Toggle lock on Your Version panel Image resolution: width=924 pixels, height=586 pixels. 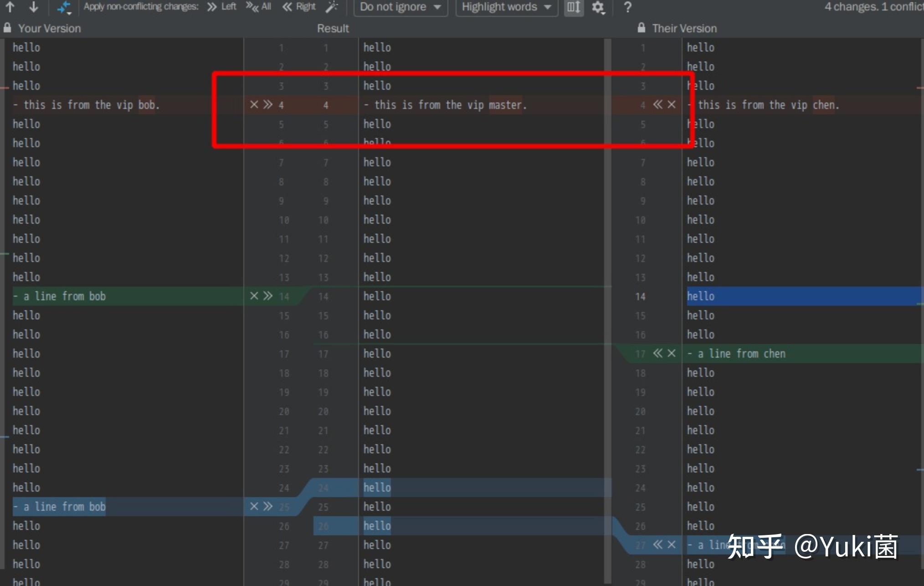click(x=8, y=28)
